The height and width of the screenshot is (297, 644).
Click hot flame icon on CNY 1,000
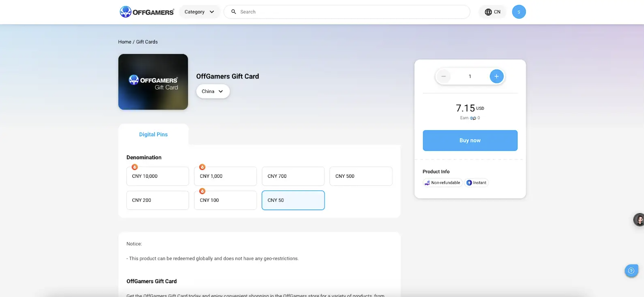click(x=202, y=167)
